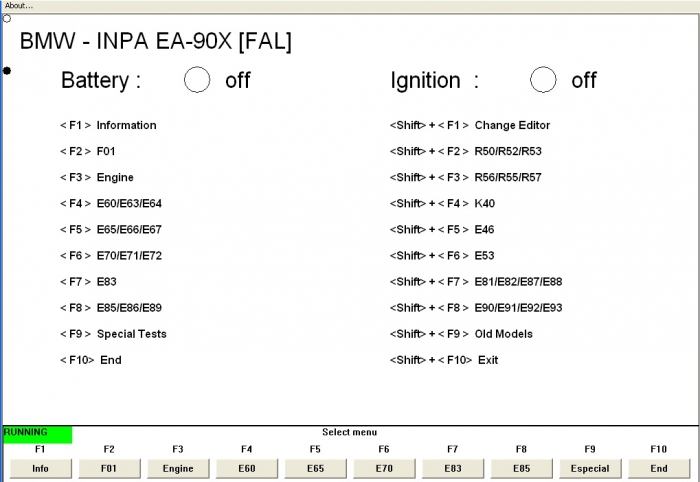
Task: Click the E83 button under F7
Action: 453,468
